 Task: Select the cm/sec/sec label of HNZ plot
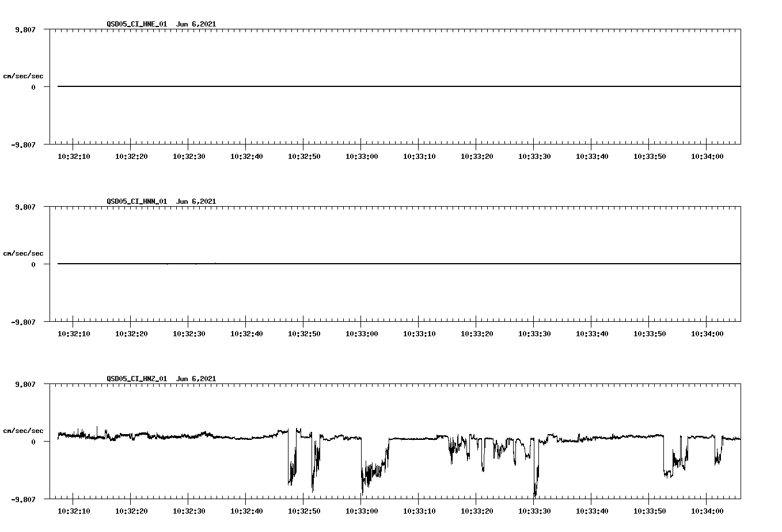click(x=23, y=431)
